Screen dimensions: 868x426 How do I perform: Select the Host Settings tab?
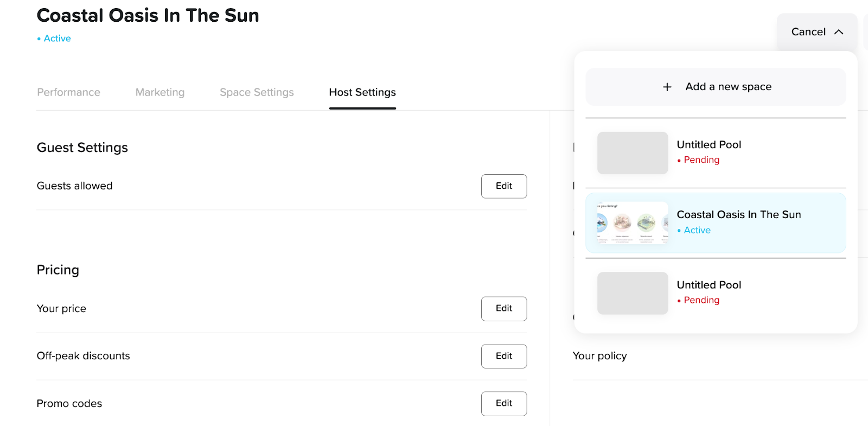pyautogui.click(x=362, y=92)
